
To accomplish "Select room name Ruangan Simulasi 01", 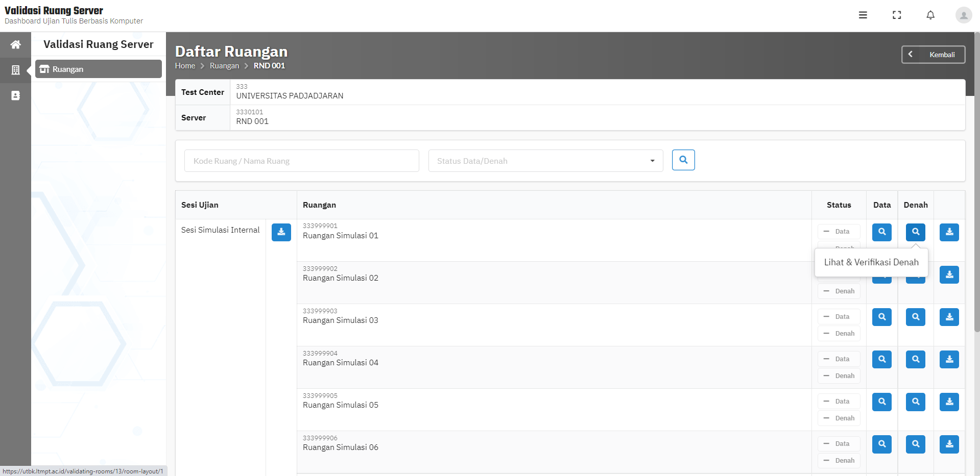I will (341, 236).
